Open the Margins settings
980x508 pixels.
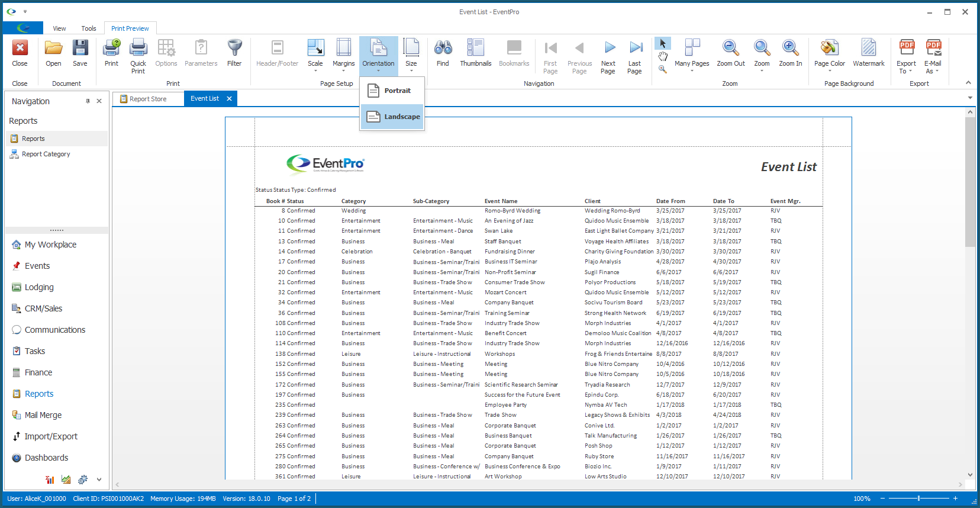coord(343,56)
